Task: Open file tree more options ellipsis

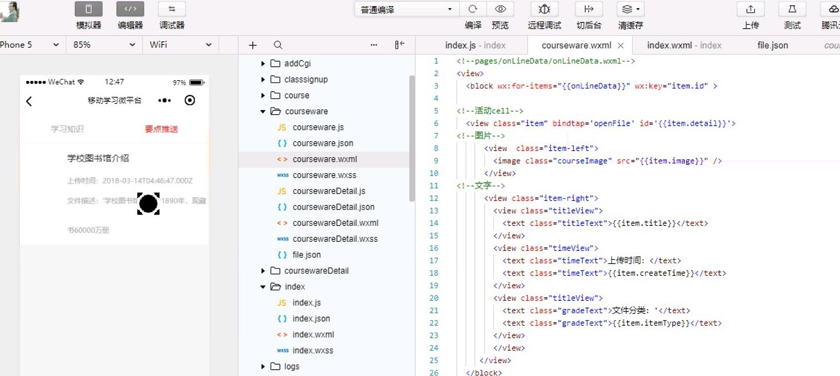Action: (374, 46)
